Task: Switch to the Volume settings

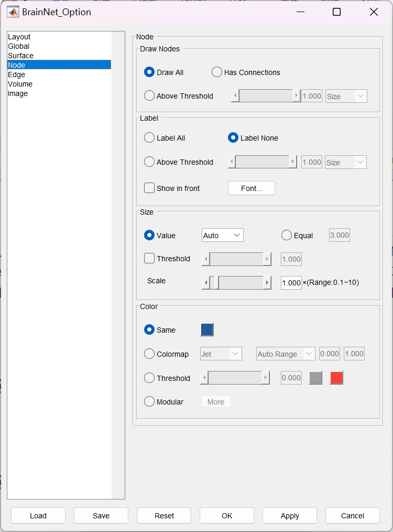Action: click(x=20, y=84)
